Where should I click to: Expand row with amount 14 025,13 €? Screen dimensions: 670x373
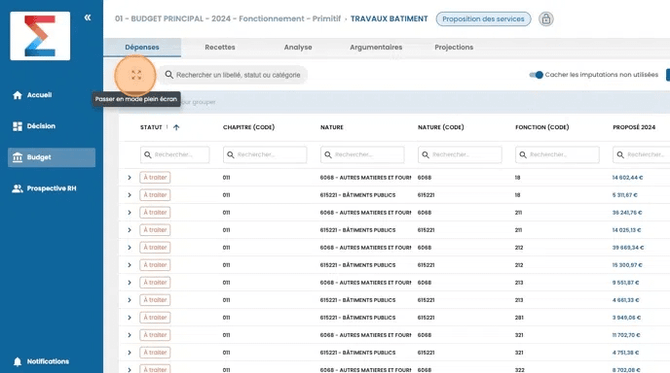coord(129,230)
